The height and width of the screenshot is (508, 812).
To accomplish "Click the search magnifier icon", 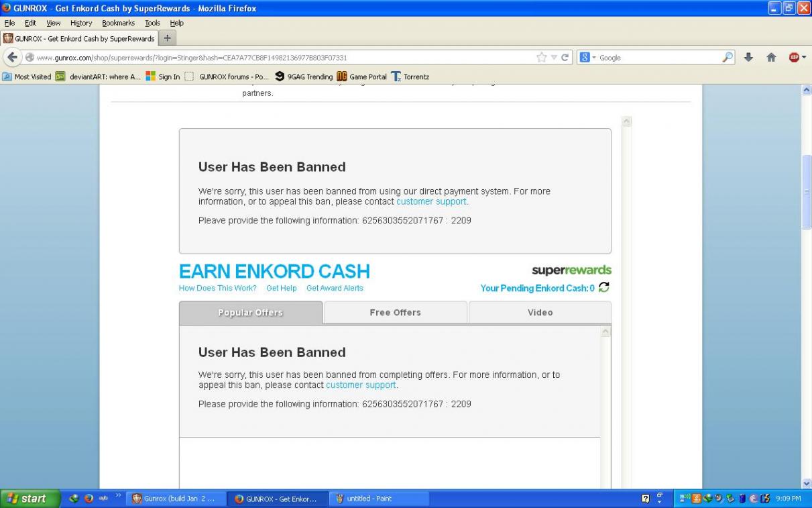I will 728,58.
